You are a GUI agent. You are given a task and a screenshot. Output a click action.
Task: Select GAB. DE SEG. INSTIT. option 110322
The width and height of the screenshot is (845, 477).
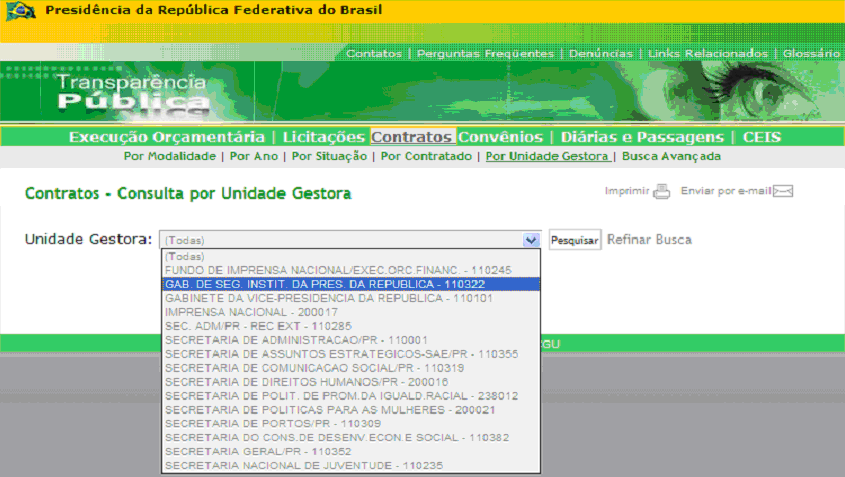316,284
